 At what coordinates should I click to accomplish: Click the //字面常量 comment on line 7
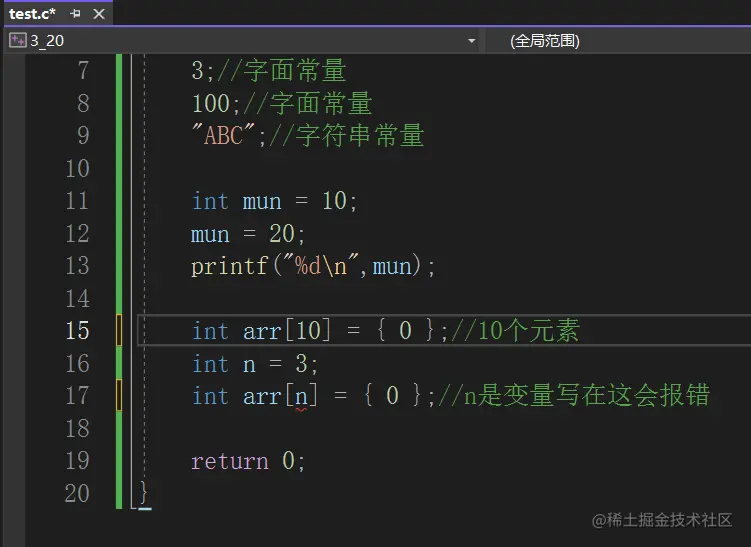(x=282, y=70)
